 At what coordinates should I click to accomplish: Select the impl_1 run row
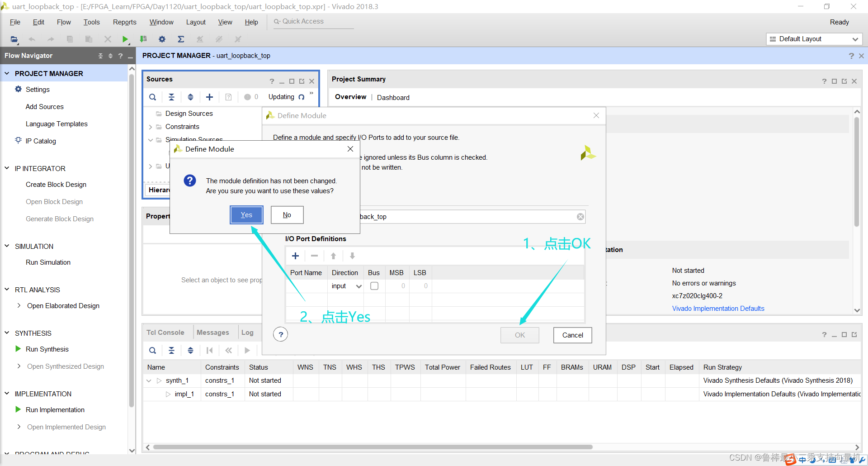click(502, 394)
